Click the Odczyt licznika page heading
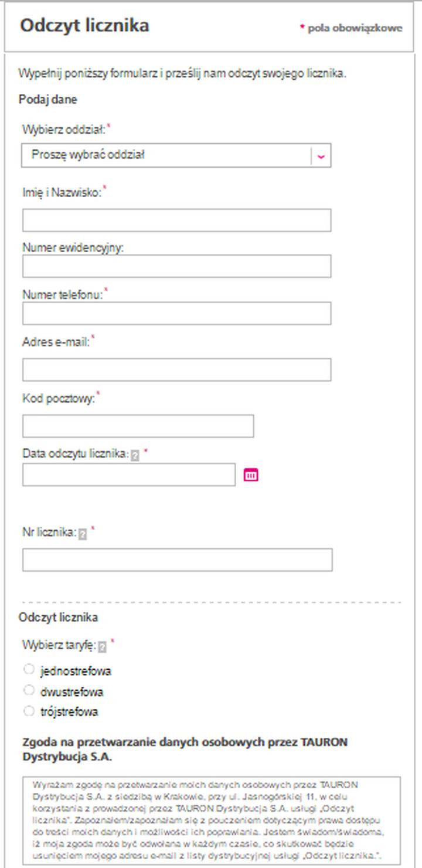This screenshot has width=422, height=868. 84,26
